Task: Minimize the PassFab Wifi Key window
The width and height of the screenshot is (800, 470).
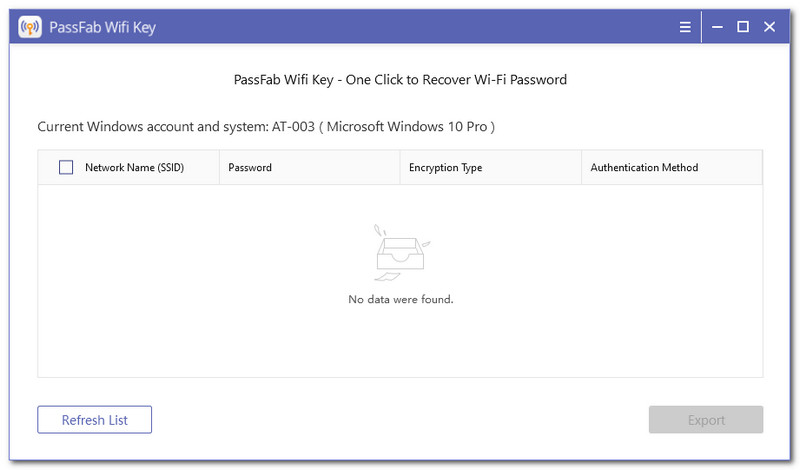Action: [x=717, y=27]
